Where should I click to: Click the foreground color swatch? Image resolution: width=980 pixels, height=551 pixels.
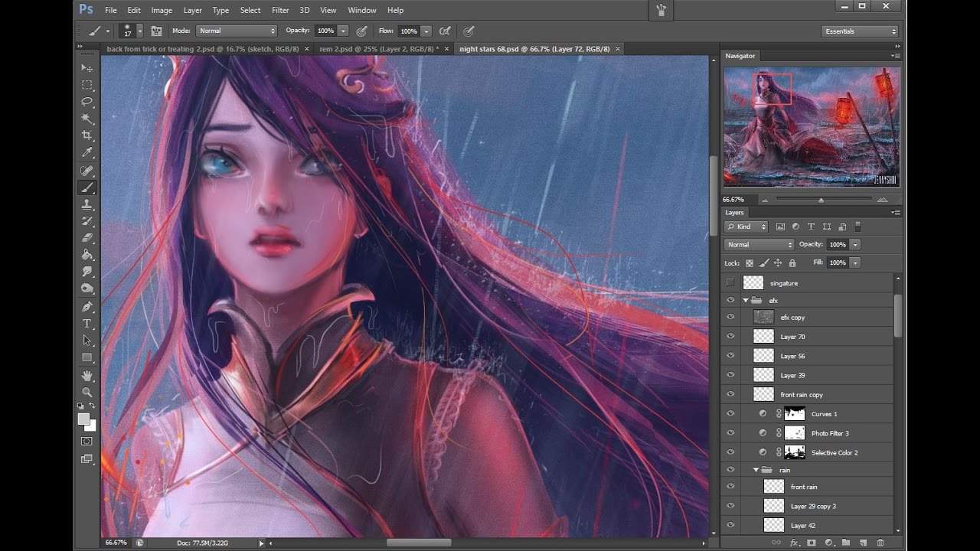click(83, 419)
